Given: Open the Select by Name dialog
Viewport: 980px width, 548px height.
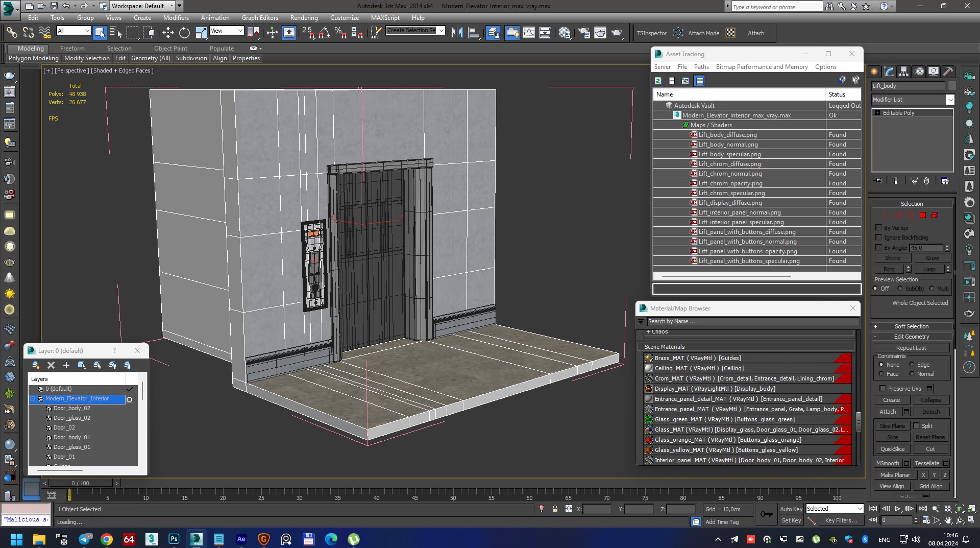Looking at the screenshot, I should point(116,33).
